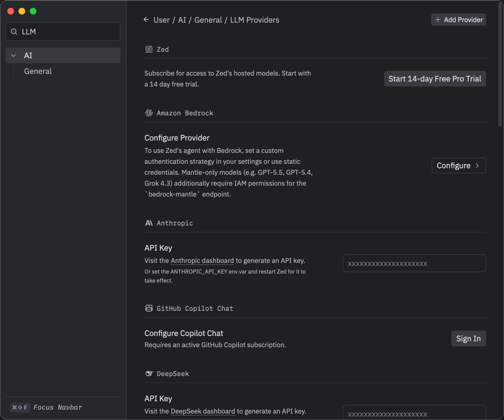This screenshot has width=504, height=420.
Task: Select the AI category in the sidebar
Action: pyautogui.click(x=63, y=55)
